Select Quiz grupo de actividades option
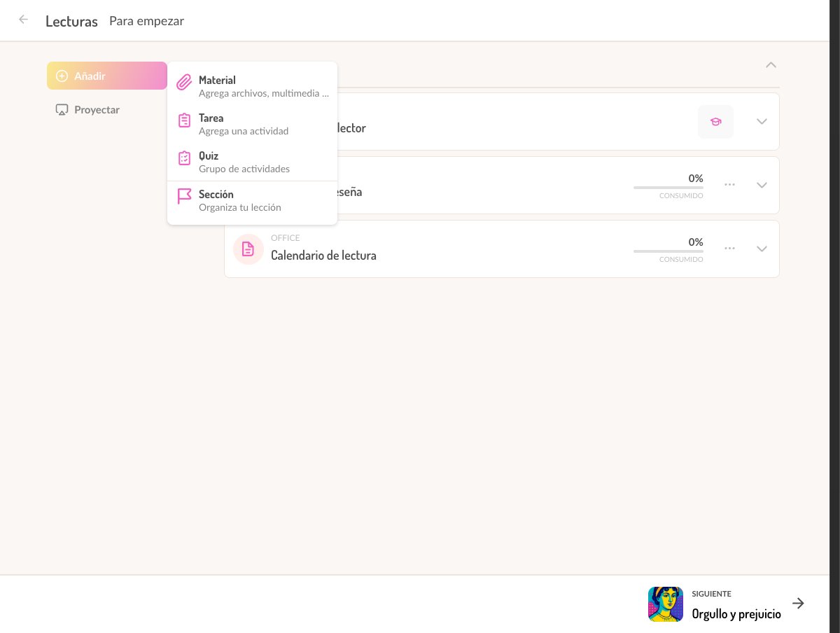The image size is (840, 633). click(252, 162)
